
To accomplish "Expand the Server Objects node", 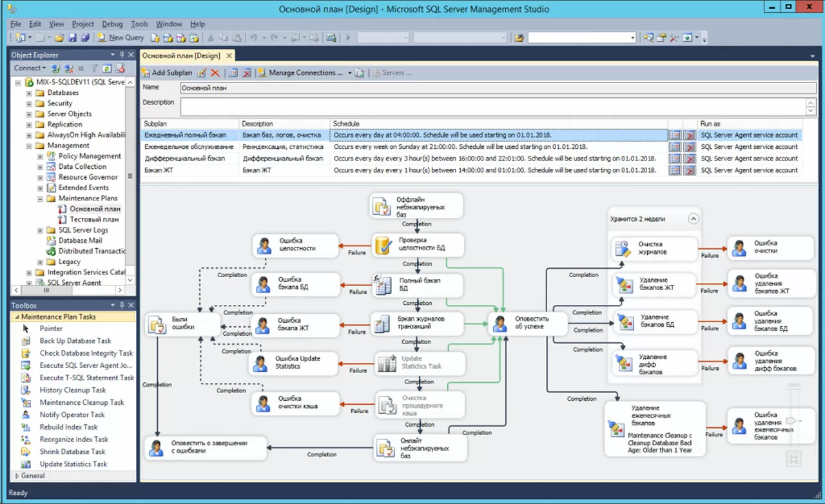I will tap(29, 114).
